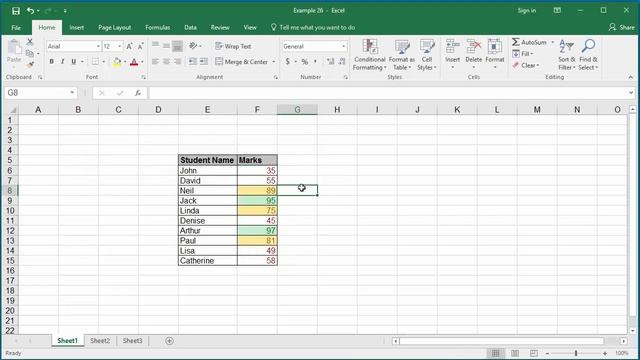
Task: Increase font size with the larger A icon
Action: point(129,46)
